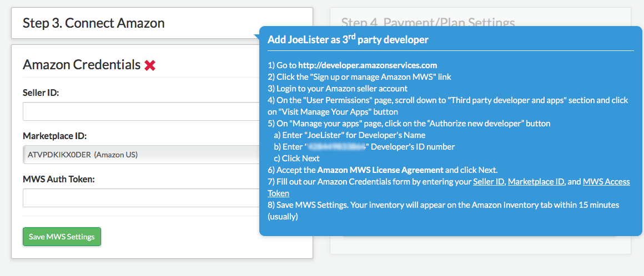Open the Marketplace ID dropdown
This screenshot has height=276, width=644.
click(141, 155)
